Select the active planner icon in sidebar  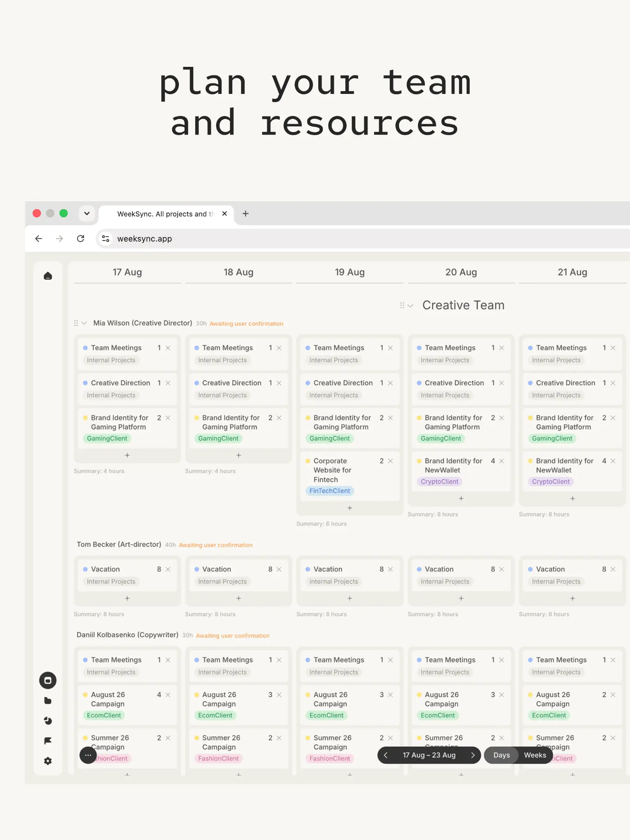48,680
